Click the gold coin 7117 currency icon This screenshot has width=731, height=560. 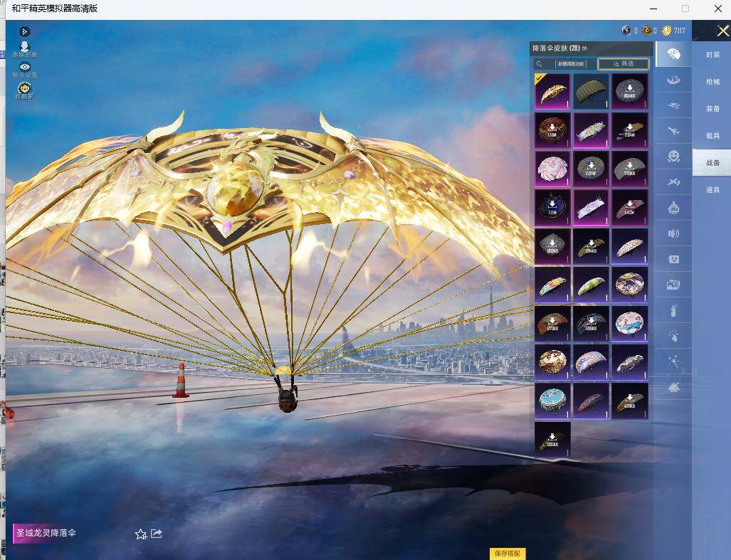pyautogui.click(x=667, y=31)
